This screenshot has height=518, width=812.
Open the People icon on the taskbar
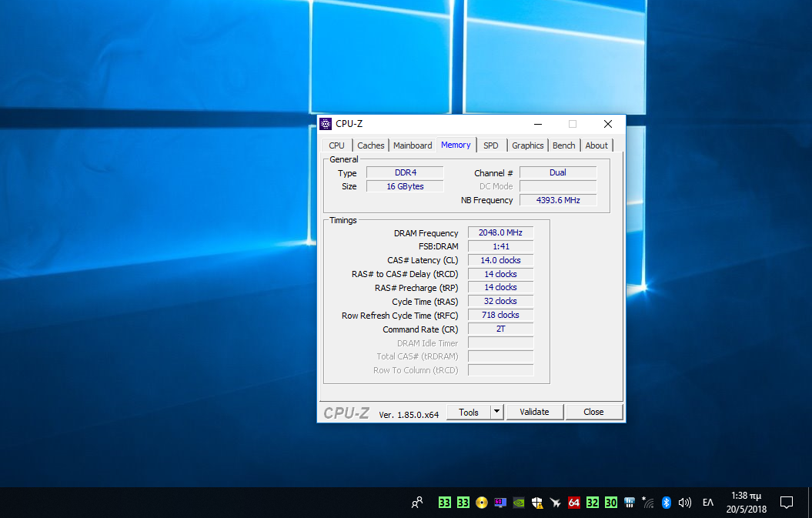[417, 503]
